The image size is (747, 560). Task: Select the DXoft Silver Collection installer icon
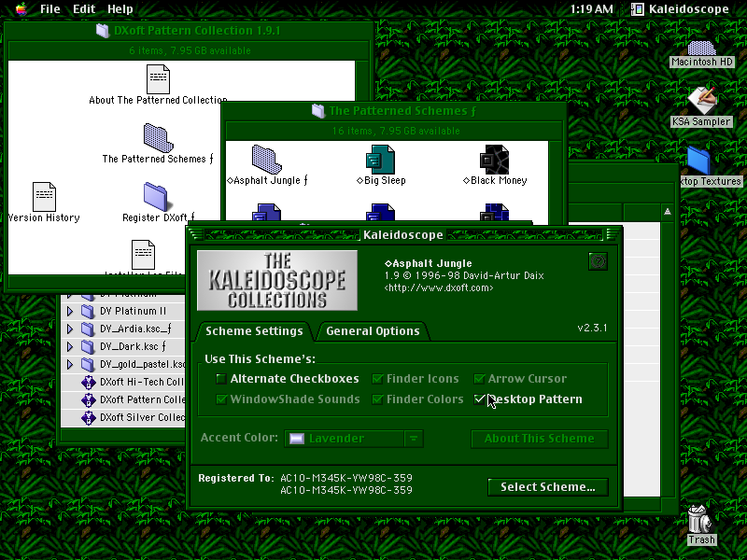[88, 418]
